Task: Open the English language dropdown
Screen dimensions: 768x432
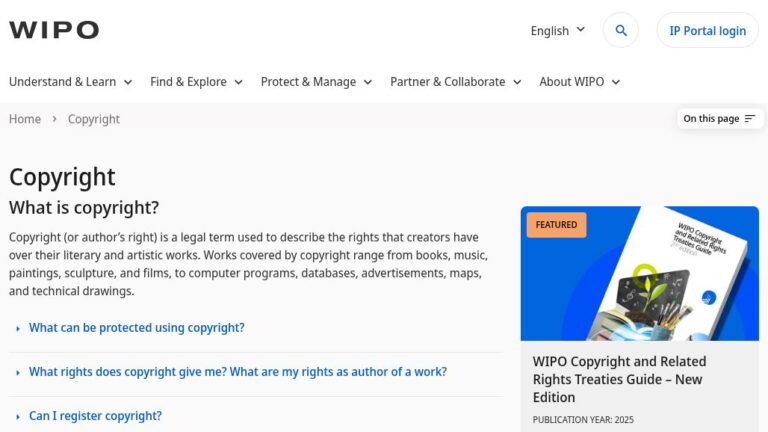Action: [557, 30]
